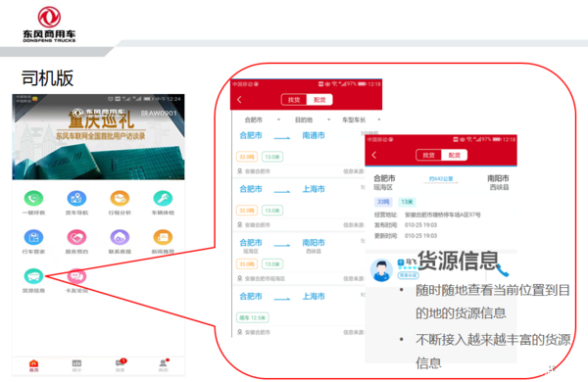The width and height of the screenshot is (588, 382).
Task: Click 经营地址 address text in detail
Action: click(427, 215)
